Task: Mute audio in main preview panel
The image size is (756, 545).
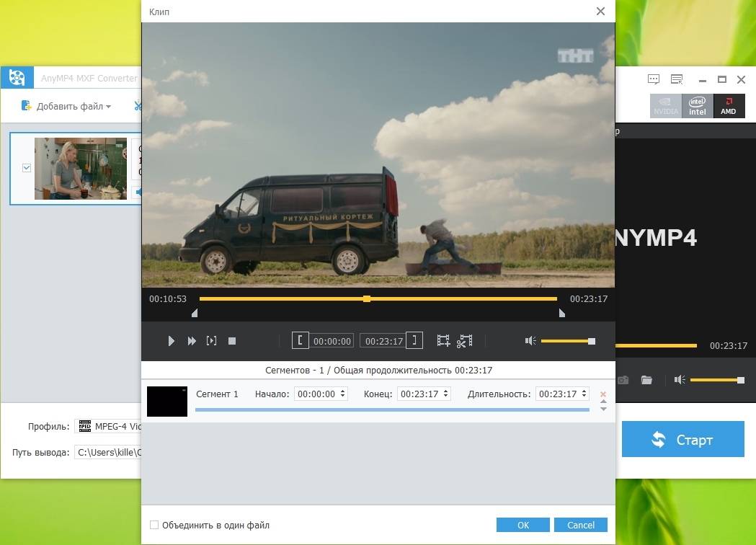Action: [x=680, y=380]
